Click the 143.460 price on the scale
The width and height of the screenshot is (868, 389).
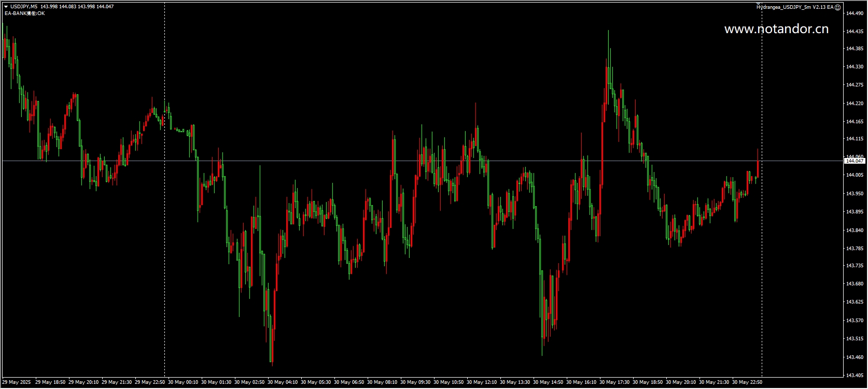point(855,357)
